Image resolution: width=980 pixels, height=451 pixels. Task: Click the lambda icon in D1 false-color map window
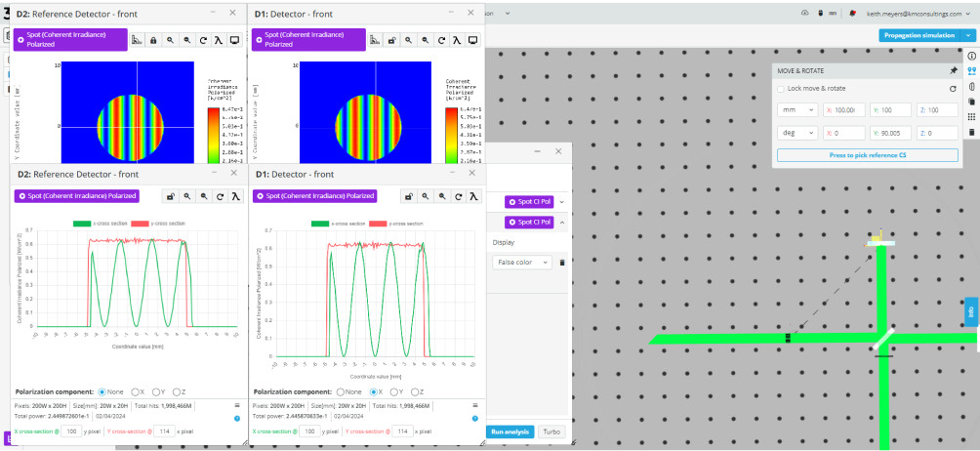click(x=458, y=40)
